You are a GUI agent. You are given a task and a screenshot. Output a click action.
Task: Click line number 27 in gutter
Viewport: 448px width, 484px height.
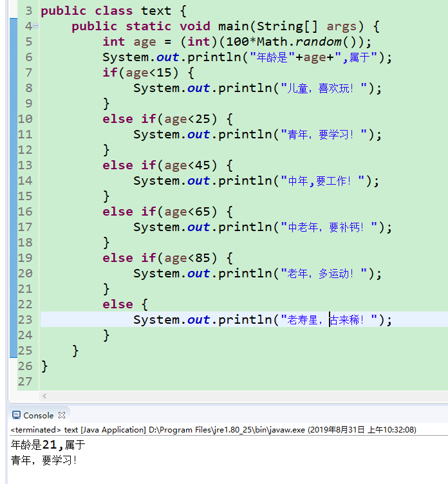click(25, 382)
